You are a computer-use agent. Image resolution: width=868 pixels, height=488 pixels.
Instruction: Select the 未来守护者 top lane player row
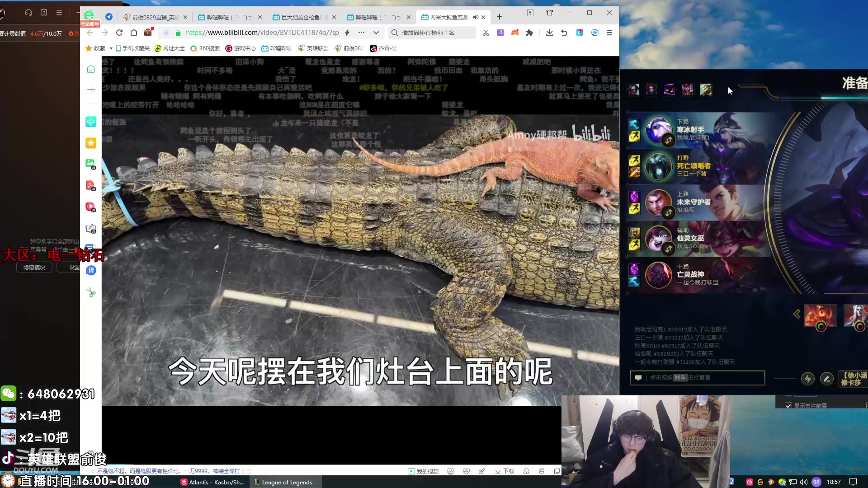[x=698, y=202]
